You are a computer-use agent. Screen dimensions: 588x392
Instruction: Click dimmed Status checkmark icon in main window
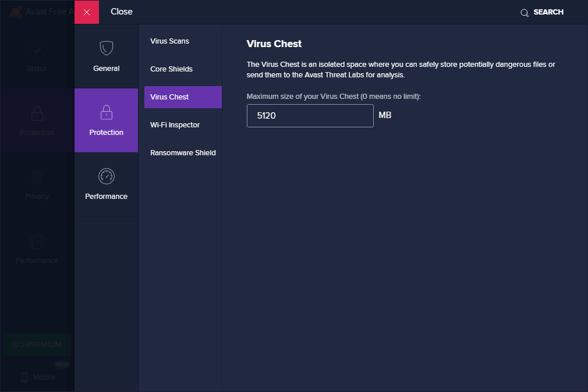(37, 49)
